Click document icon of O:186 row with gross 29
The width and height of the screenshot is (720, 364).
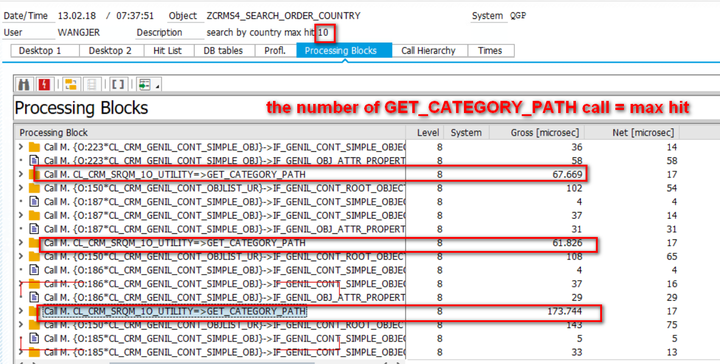(34, 297)
